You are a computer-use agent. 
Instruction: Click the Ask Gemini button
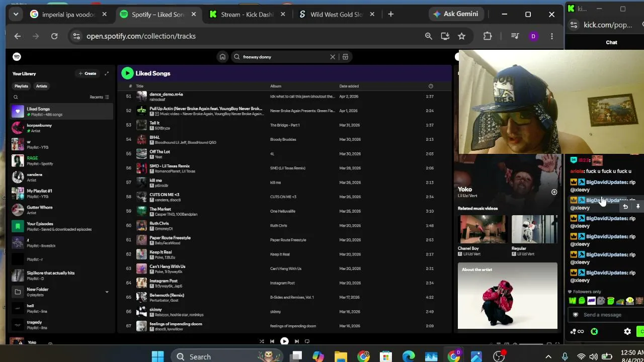click(456, 14)
